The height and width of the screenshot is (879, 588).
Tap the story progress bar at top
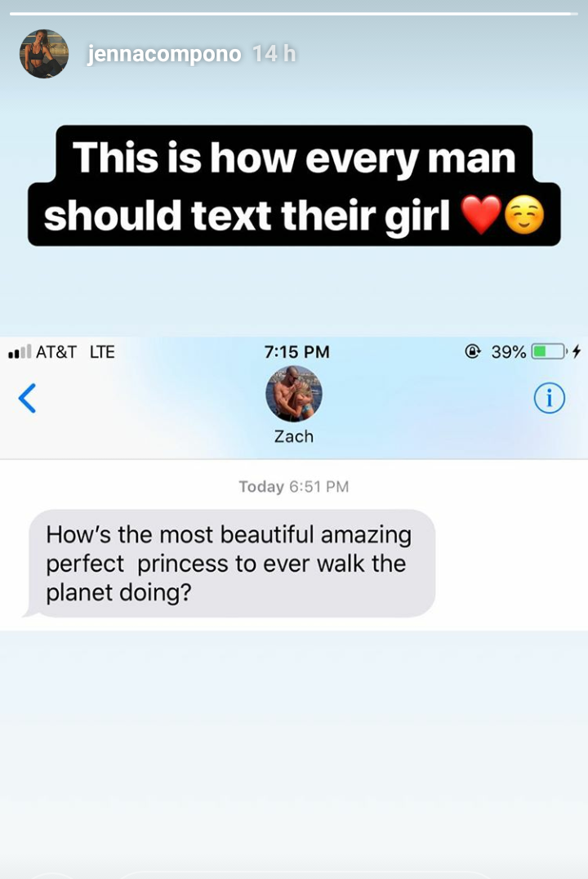point(294,13)
